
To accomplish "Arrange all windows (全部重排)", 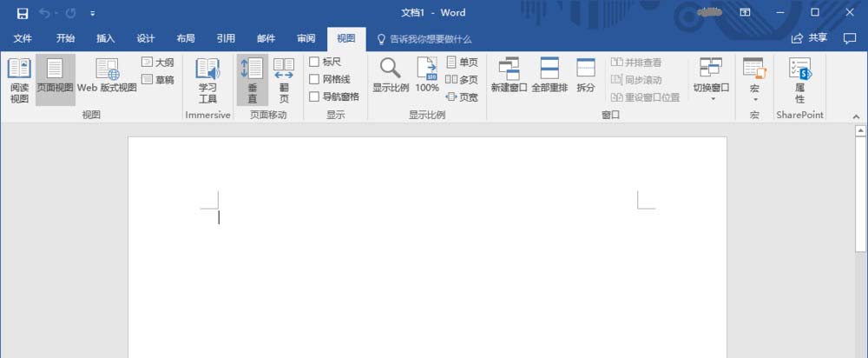I will click(549, 76).
